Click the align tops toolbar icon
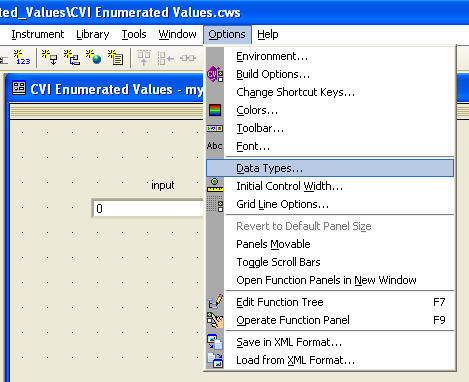Viewport: 469px width, 382px height. point(144,58)
